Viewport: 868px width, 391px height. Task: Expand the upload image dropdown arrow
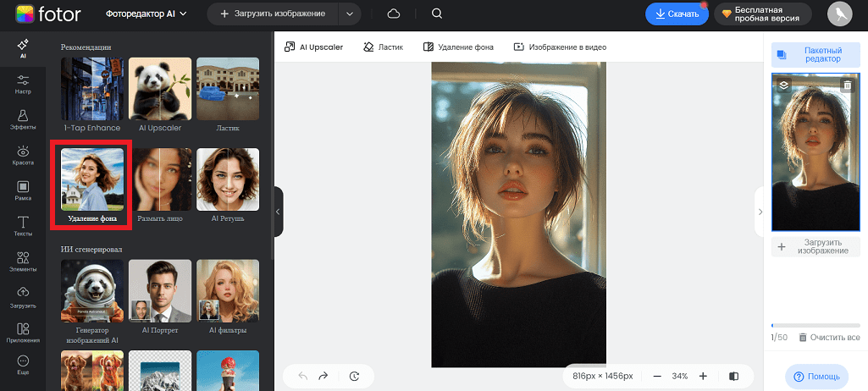tap(349, 14)
